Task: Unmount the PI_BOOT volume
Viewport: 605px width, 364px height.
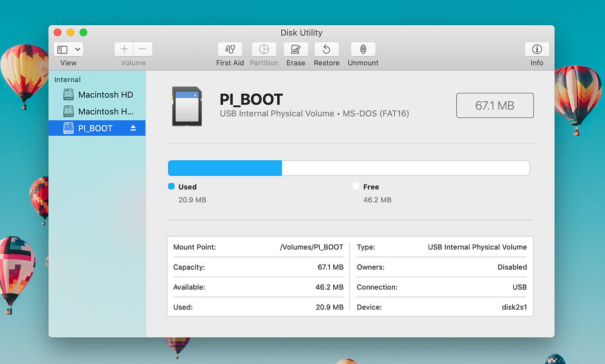Action: click(362, 49)
